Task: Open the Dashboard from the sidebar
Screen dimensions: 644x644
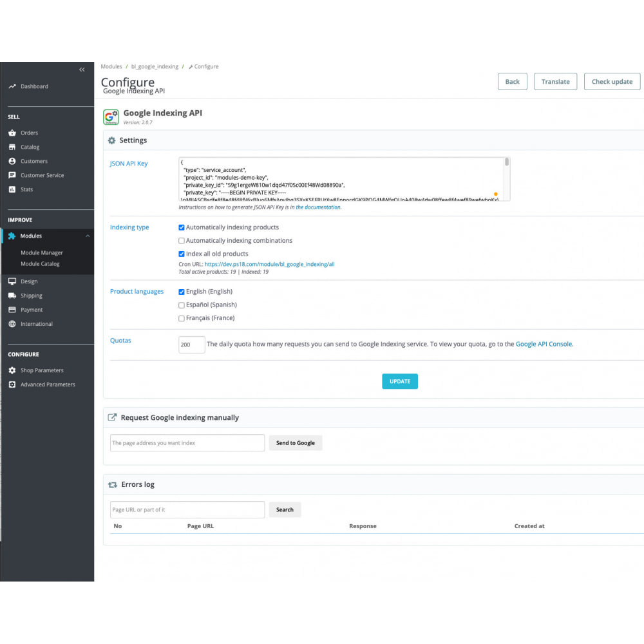Action: tap(34, 86)
